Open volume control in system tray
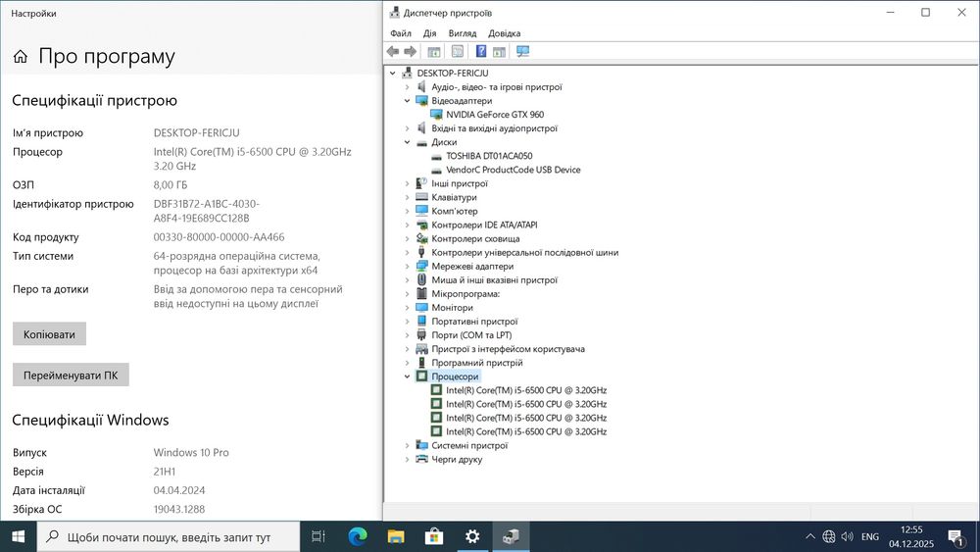This screenshot has height=552, width=980. coord(847,536)
